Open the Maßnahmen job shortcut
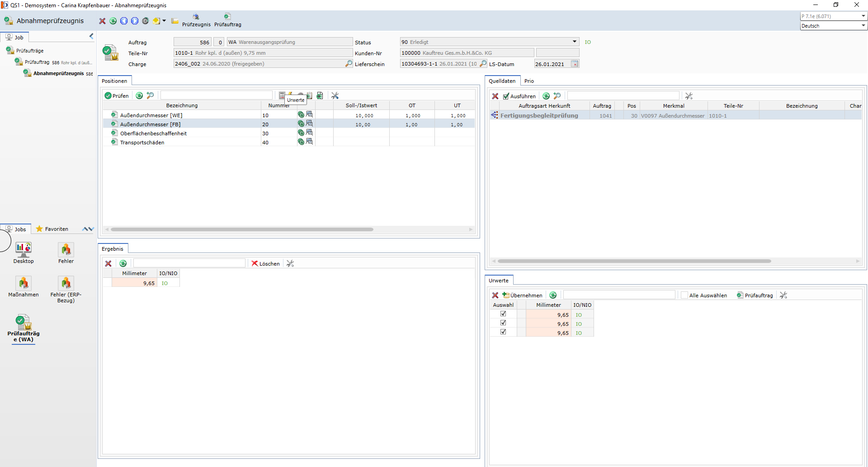This screenshot has width=868, height=467. point(24,287)
